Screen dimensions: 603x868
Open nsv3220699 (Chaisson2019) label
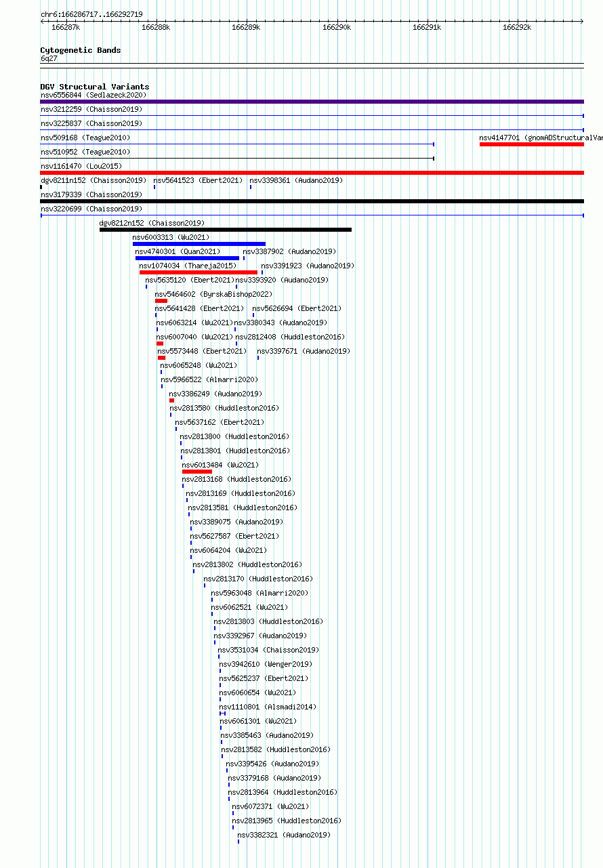(91, 209)
